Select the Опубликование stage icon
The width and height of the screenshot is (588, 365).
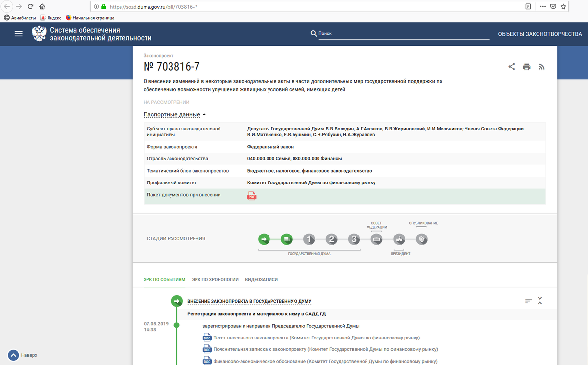click(x=422, y=239)
